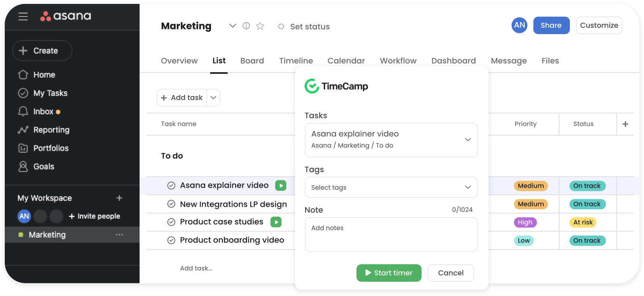The image size is (644, 296).
Task: Open the New Integrations LP design task
Action: click(x=233, y=204)
